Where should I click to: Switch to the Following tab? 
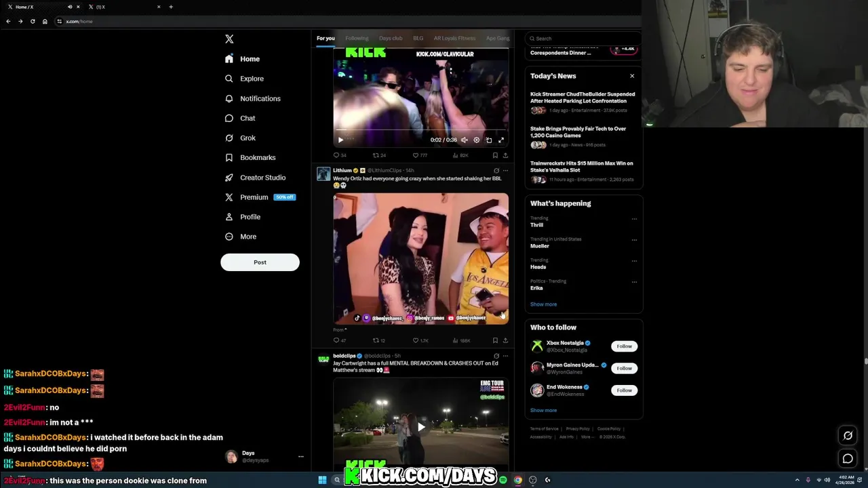(x=357, y=38)
